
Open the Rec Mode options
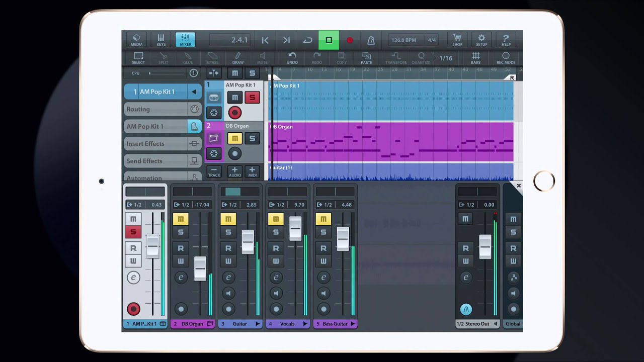[506, 58]
